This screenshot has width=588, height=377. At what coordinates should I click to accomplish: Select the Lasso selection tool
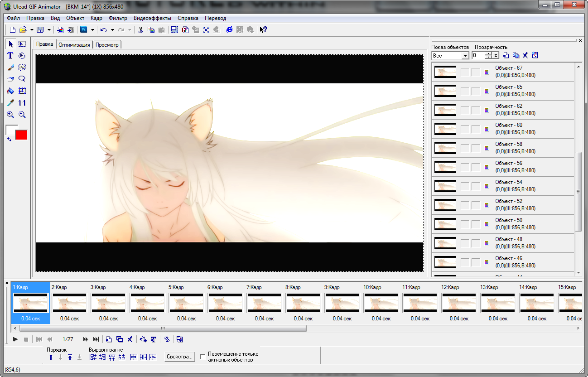22,79
